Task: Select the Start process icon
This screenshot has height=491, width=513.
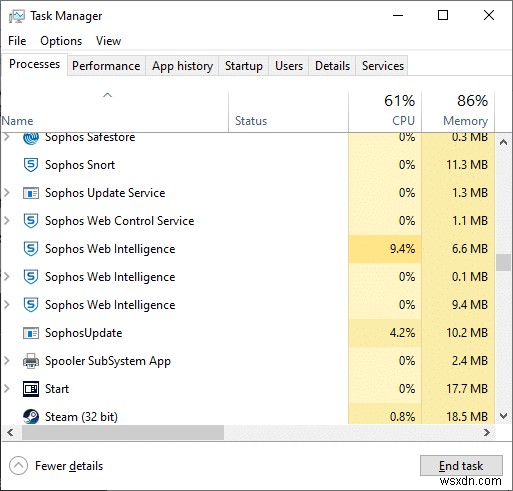Action: pyautogui.click(x=31, y=389)
